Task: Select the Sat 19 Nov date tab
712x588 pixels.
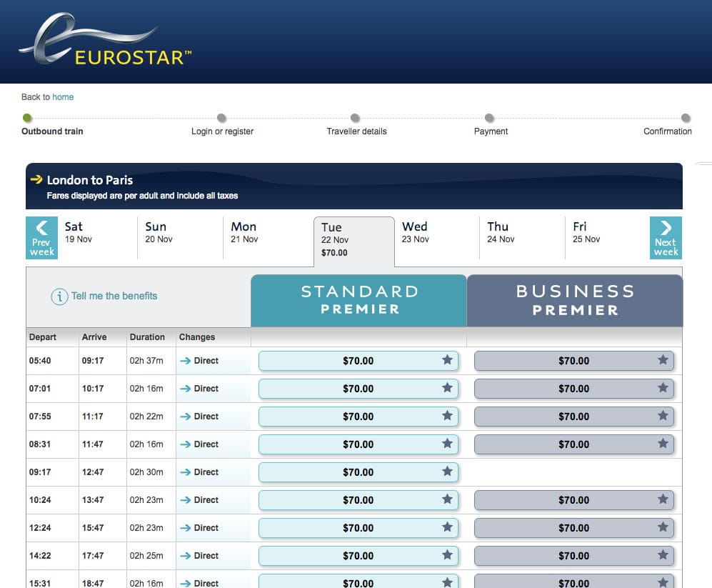Action: click(97, 238)
